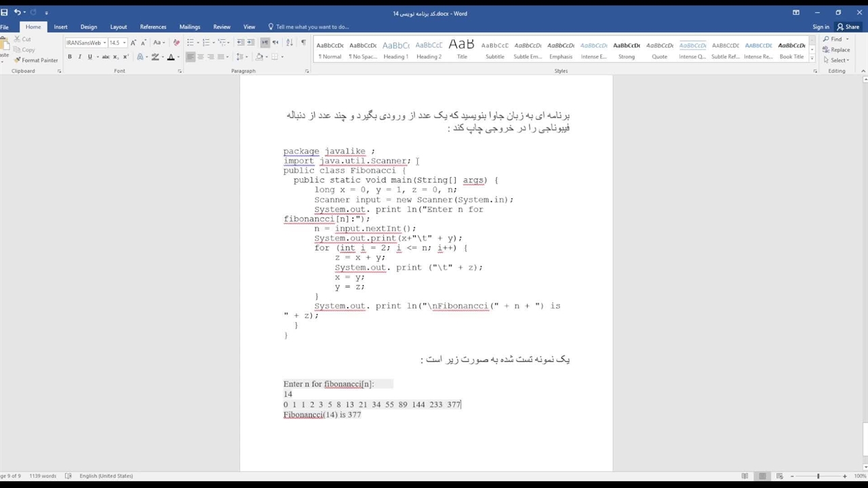Click the Tell me what you want field
This screenshot has height=488, width=868.
(x=312, y=27)
